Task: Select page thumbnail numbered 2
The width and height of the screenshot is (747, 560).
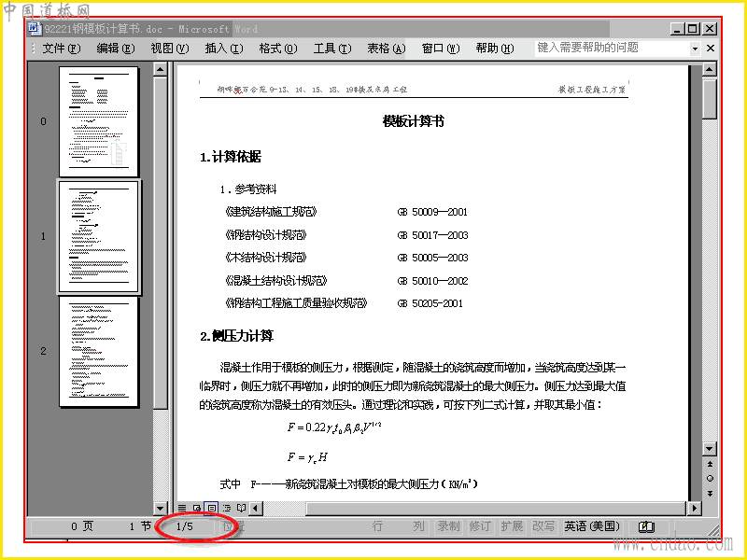Action: pyautogui.click(x=99, y=352)
